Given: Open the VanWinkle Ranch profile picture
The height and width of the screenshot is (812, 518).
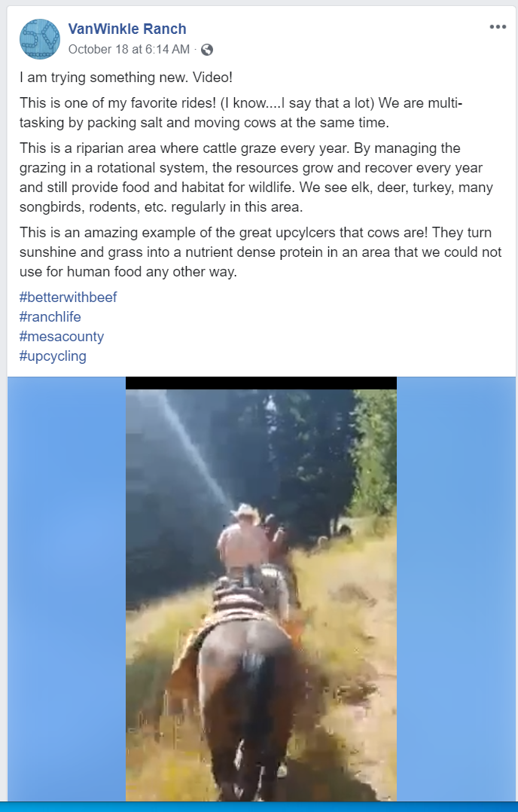Looking at the screenshot, I should pyautogui.click(x=40, y=39).
